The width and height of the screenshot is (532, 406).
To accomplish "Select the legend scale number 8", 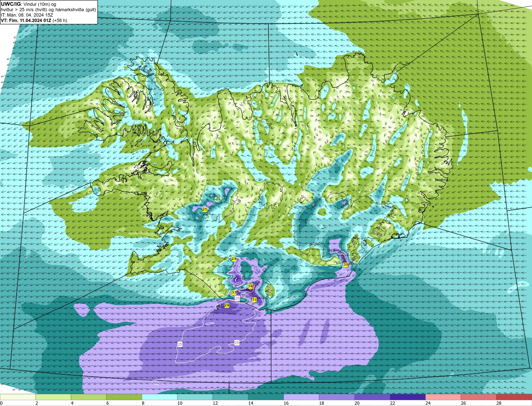I will 143,403.
